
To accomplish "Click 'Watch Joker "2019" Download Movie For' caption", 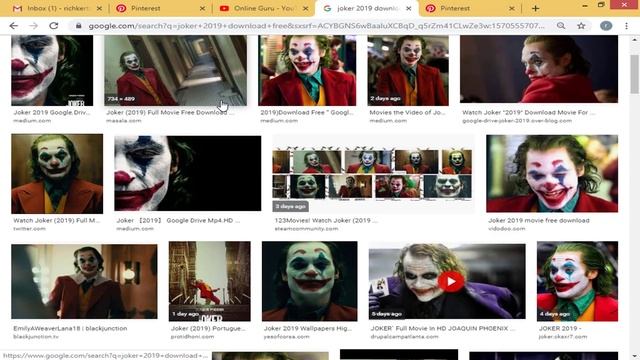I will click(529, 112).
